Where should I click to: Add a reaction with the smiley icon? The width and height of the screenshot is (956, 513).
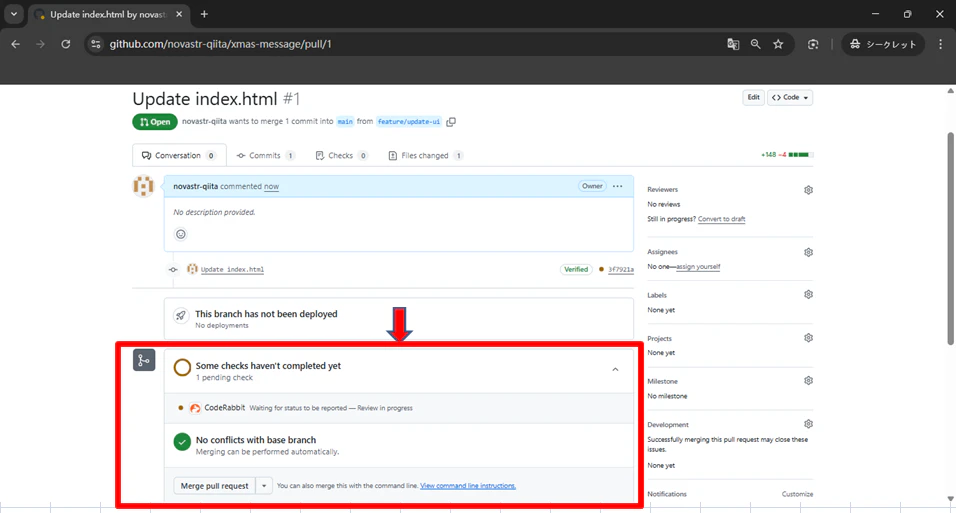click(x=180, y=234)
